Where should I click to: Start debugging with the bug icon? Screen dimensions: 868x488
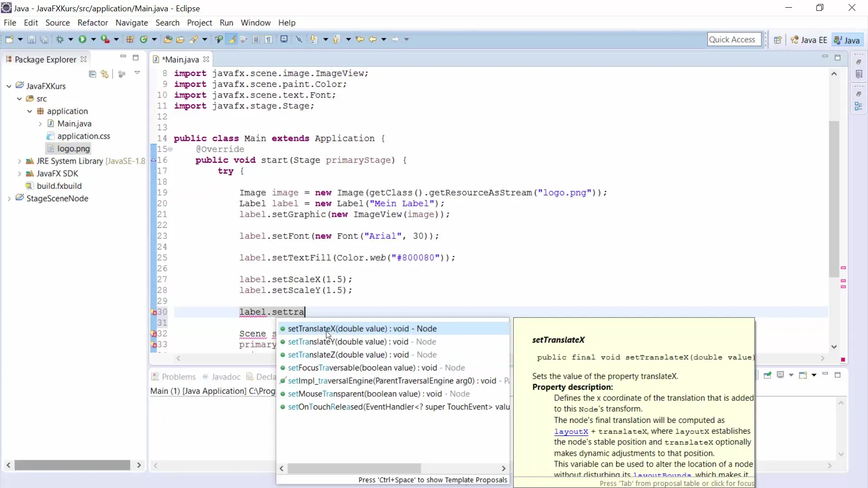tap(60, 39)
